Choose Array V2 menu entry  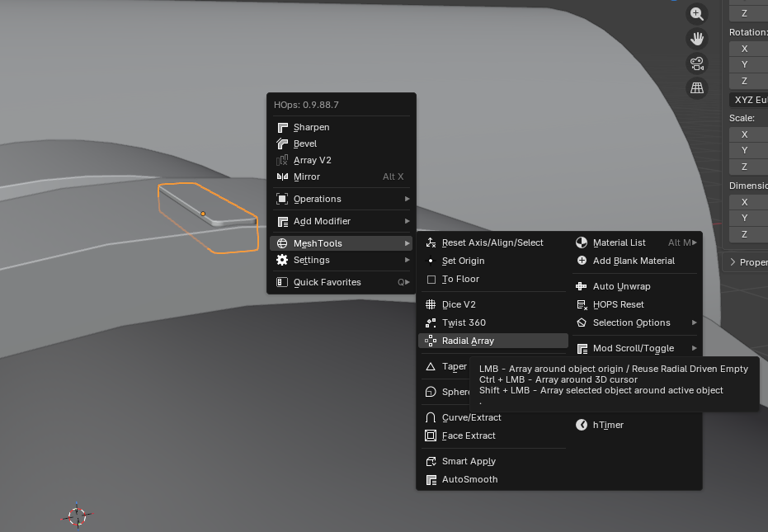pos(342,160)
